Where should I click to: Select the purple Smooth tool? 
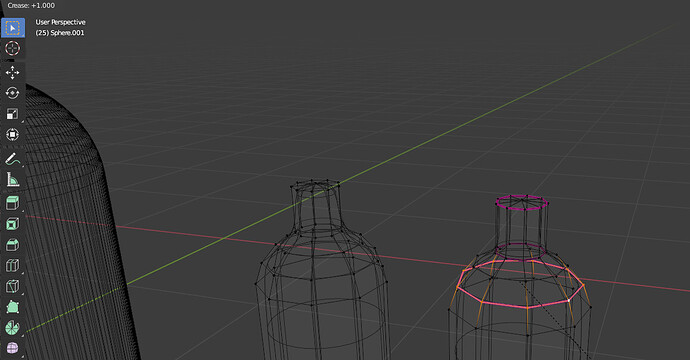(x=12, y=348)
